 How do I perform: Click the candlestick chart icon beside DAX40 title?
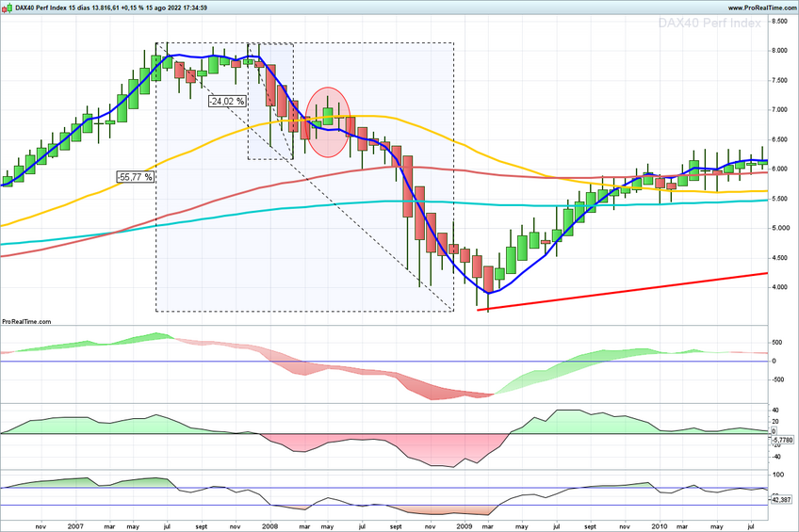click(8, 8)
